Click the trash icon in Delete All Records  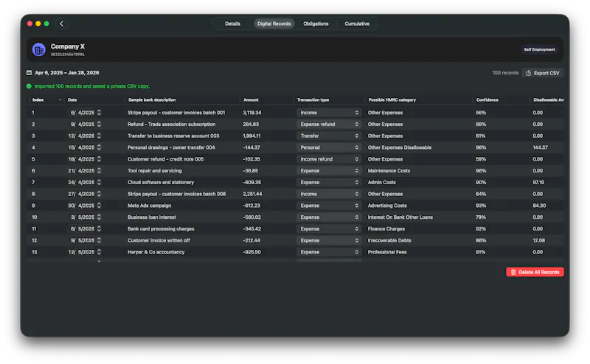pos(513,272)
